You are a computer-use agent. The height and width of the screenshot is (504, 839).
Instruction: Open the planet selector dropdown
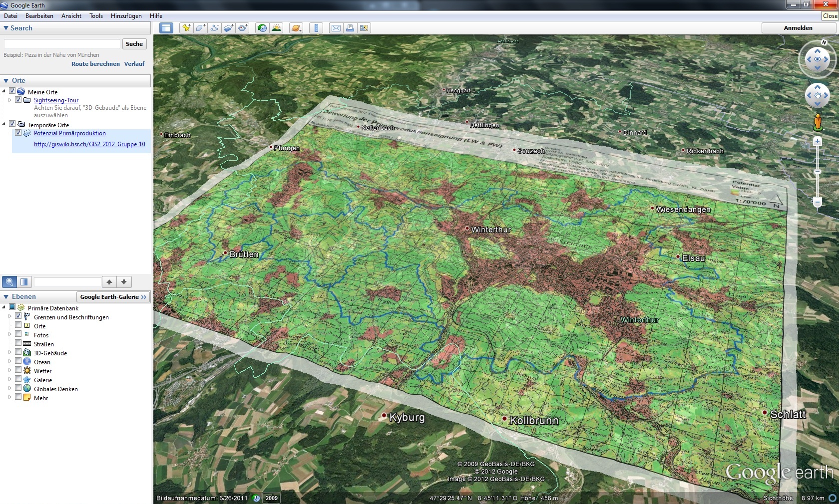tap(296, 28)
